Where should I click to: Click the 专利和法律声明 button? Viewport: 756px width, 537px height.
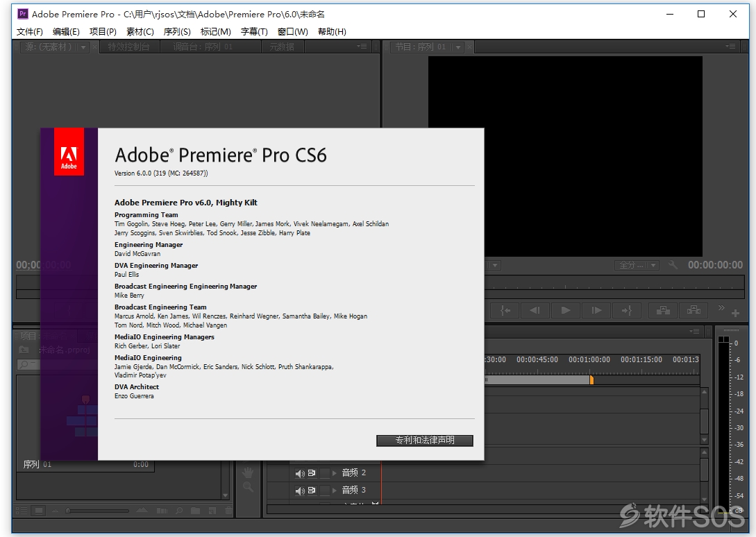424,440
